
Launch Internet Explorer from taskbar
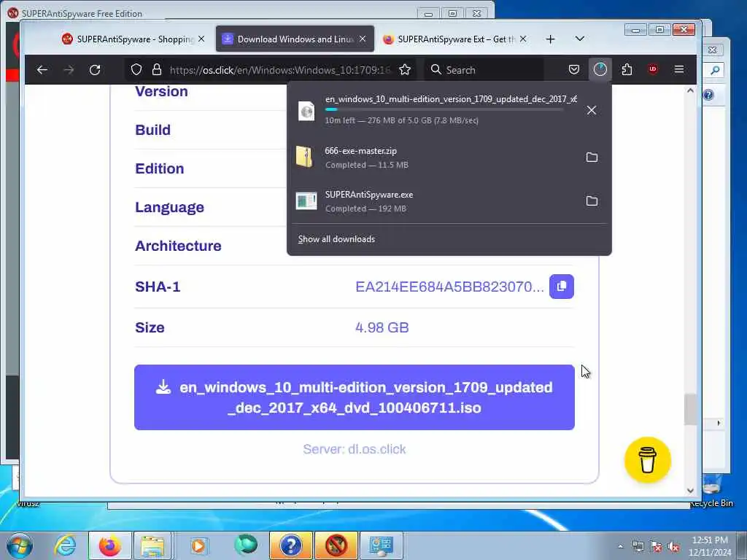tap(65, 545)
